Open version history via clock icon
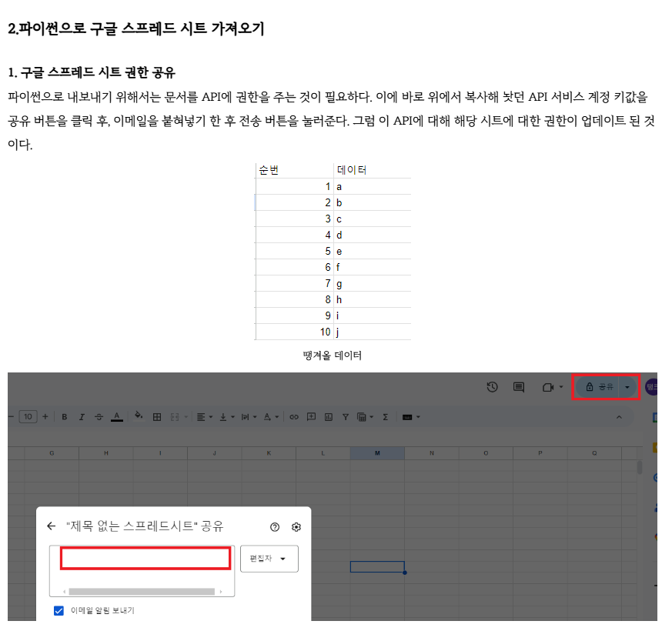Viewport: 672px width, 631px height. tap(492, 388)
